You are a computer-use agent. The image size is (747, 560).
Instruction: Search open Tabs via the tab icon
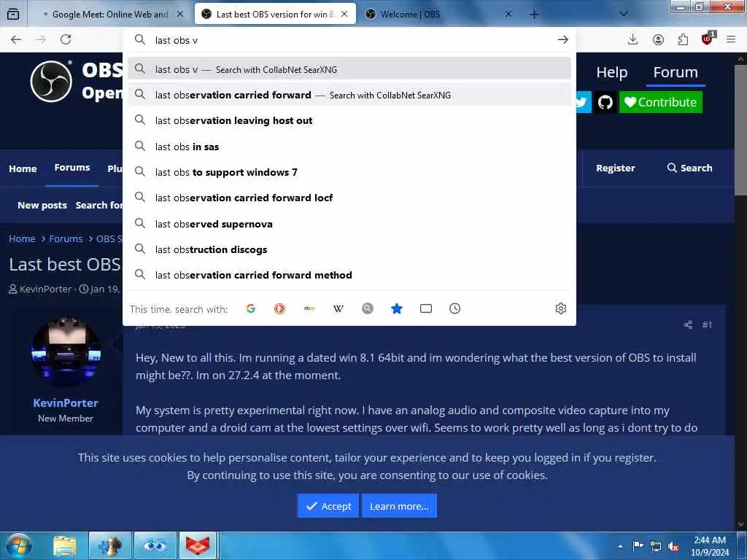coord(426,308)
